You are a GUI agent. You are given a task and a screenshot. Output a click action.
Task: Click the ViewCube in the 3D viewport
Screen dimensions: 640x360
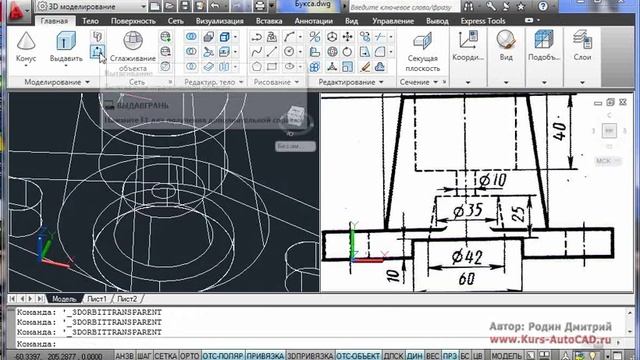pyautogui.click(x=297, y=117)
